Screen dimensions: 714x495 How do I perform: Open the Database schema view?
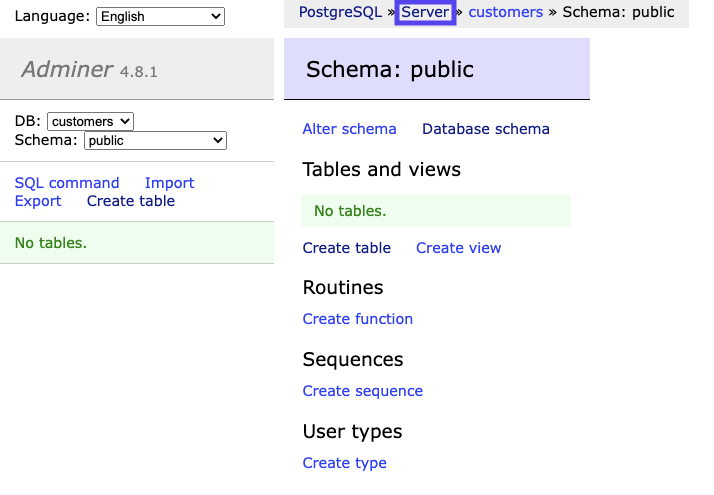click(486, 129)
